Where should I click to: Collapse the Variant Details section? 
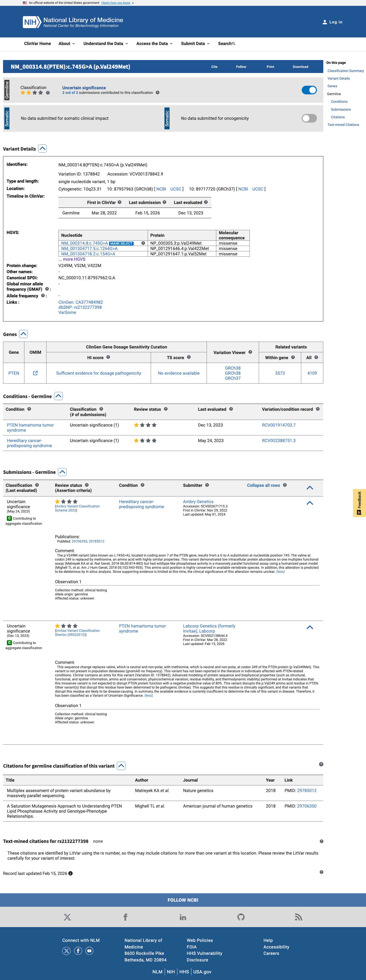point(42,149)
